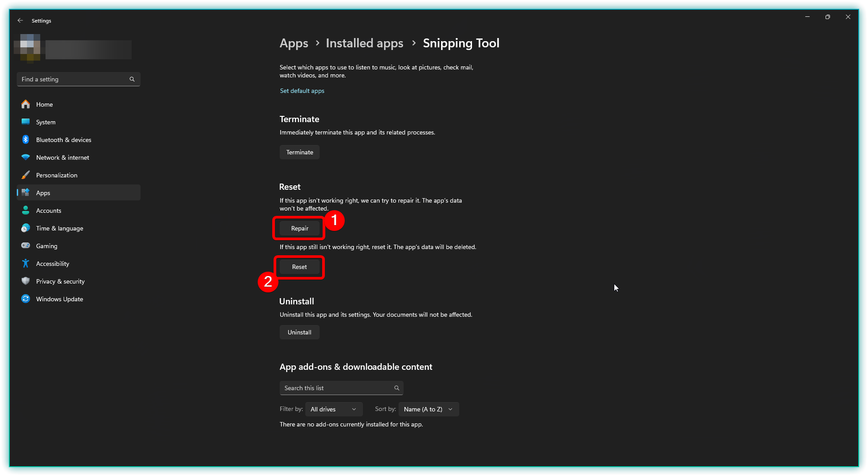Click the Repair button
Image resolution: width=868 pixels, height=476 pixels.
[x=300, y=228]
